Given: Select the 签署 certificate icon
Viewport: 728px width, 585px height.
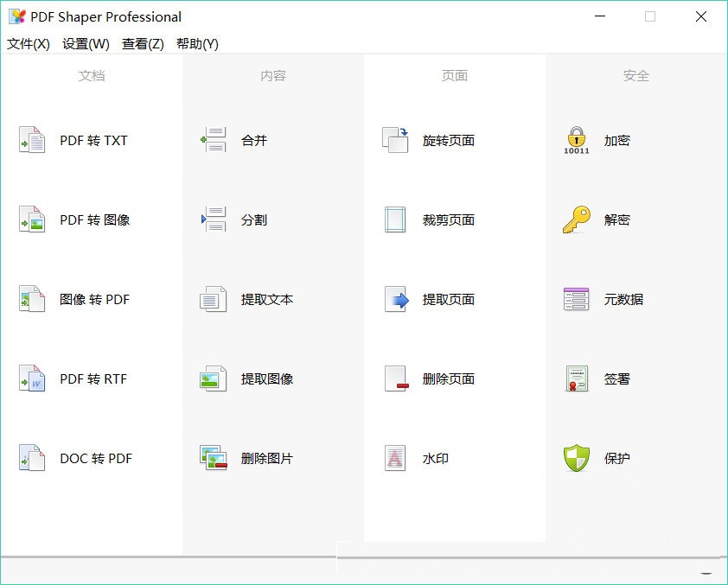Looking at the screenshot, I should 576,378.
